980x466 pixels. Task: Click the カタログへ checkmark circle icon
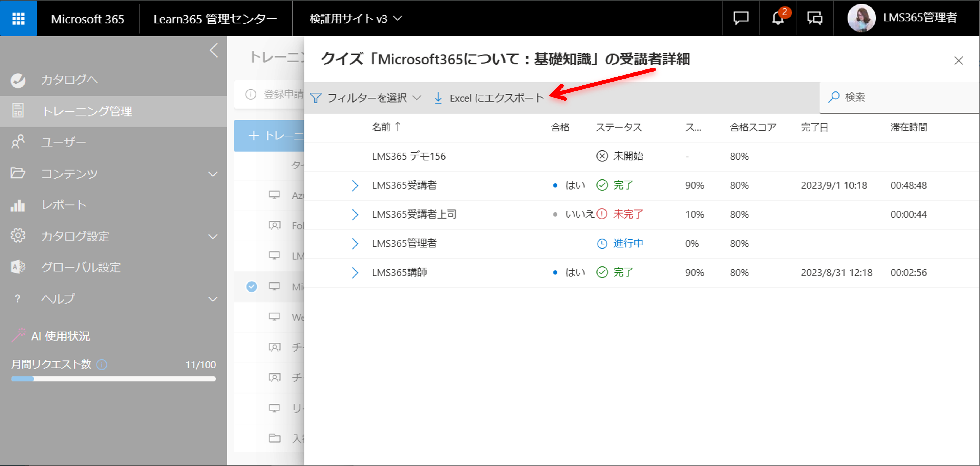tap(18, 80)
